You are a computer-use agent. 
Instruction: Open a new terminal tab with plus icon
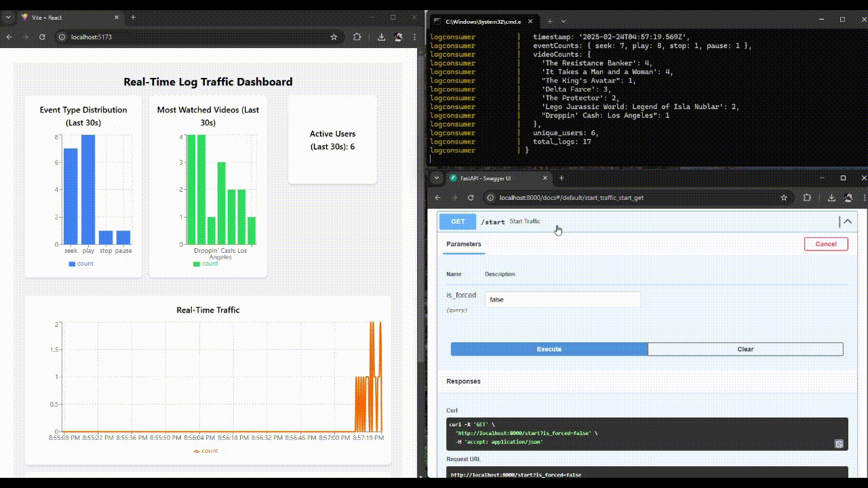point(550,21)
